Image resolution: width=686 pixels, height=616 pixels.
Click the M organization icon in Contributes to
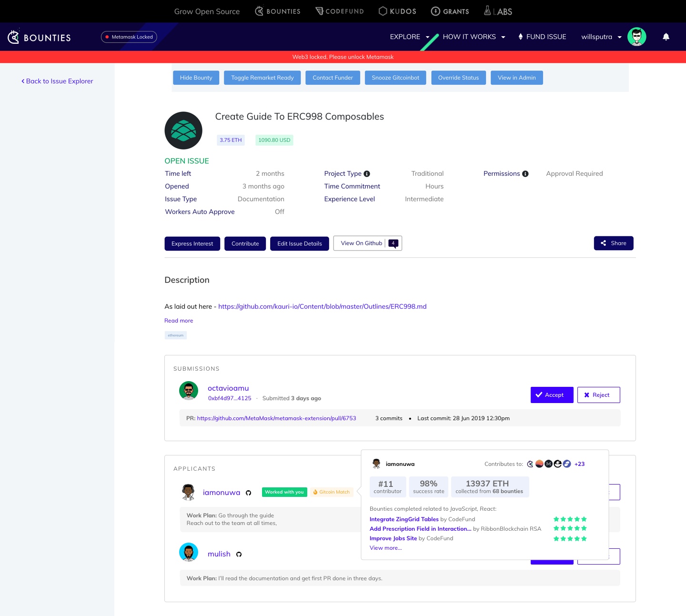tap(548, 464)
